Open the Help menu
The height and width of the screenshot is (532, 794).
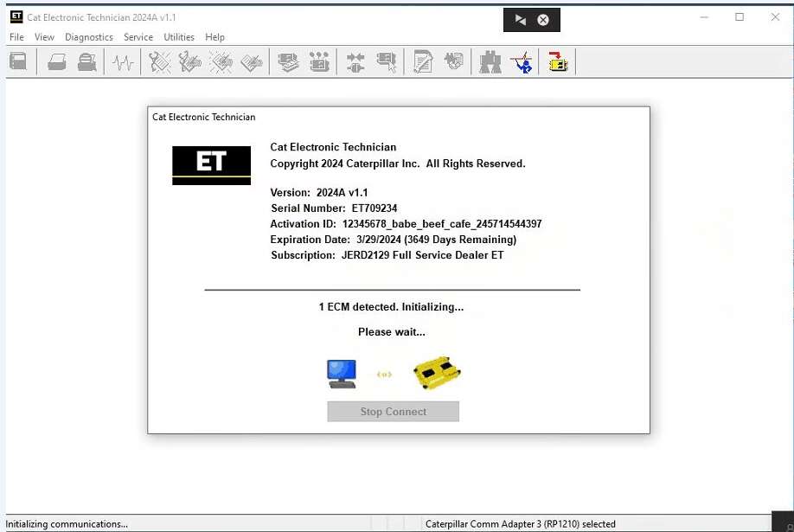point(215,37)
